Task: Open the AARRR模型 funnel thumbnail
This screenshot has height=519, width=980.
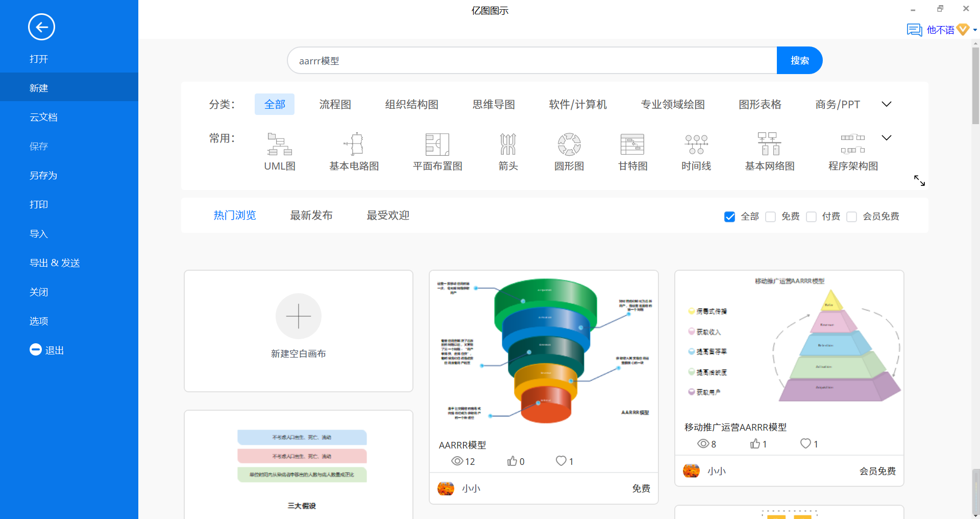Action: [544, 352]
